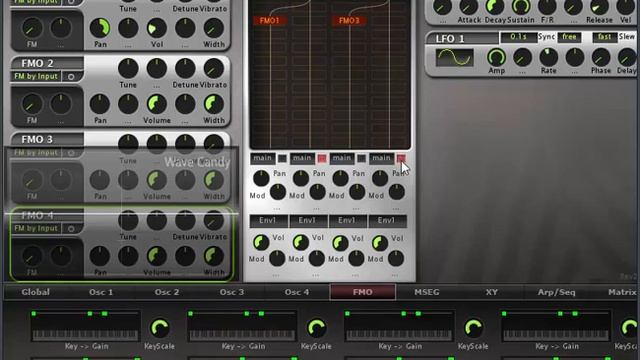
Task: Click the envelope F/R knob
Action: point(547,7)
